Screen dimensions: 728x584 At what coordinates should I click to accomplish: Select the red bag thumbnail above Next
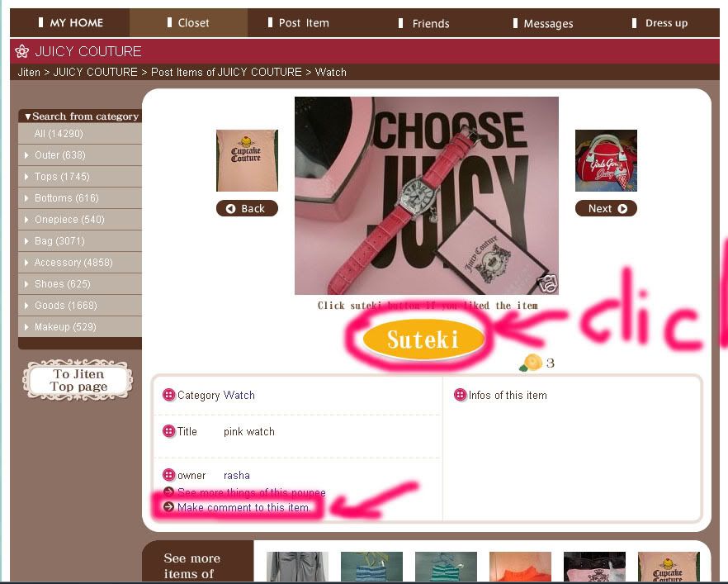(606, 160)
